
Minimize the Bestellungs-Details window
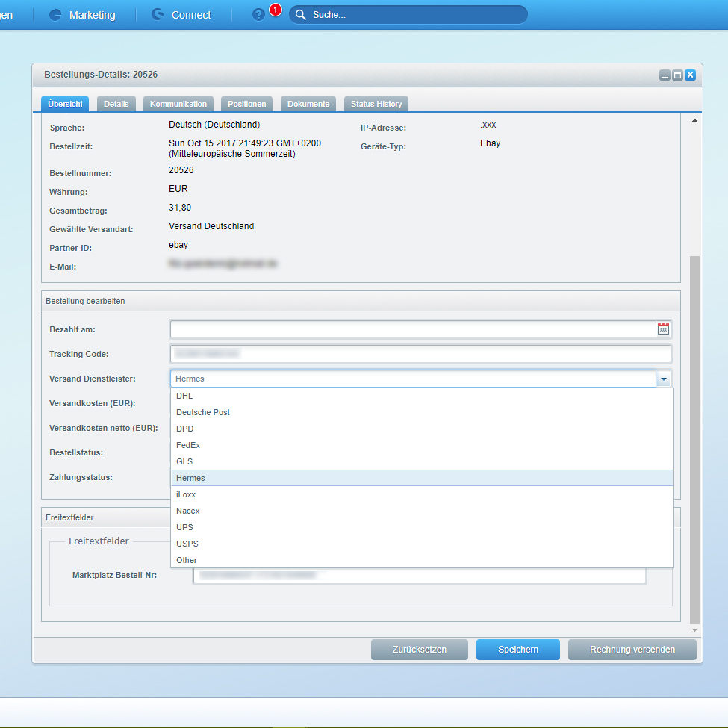[665, 75]
